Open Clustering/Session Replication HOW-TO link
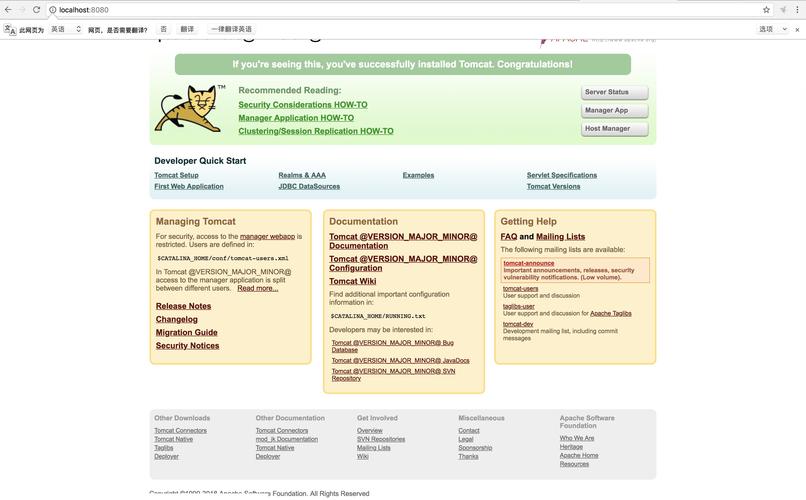Screen dimensions: 806x500 click(x=316, y=132)
